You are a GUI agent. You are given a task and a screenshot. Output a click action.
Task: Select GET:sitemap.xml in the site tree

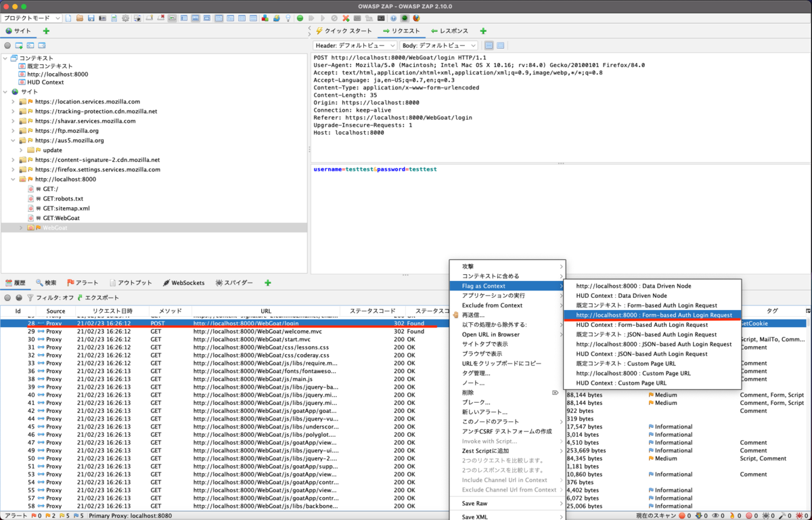pos(66,209)
